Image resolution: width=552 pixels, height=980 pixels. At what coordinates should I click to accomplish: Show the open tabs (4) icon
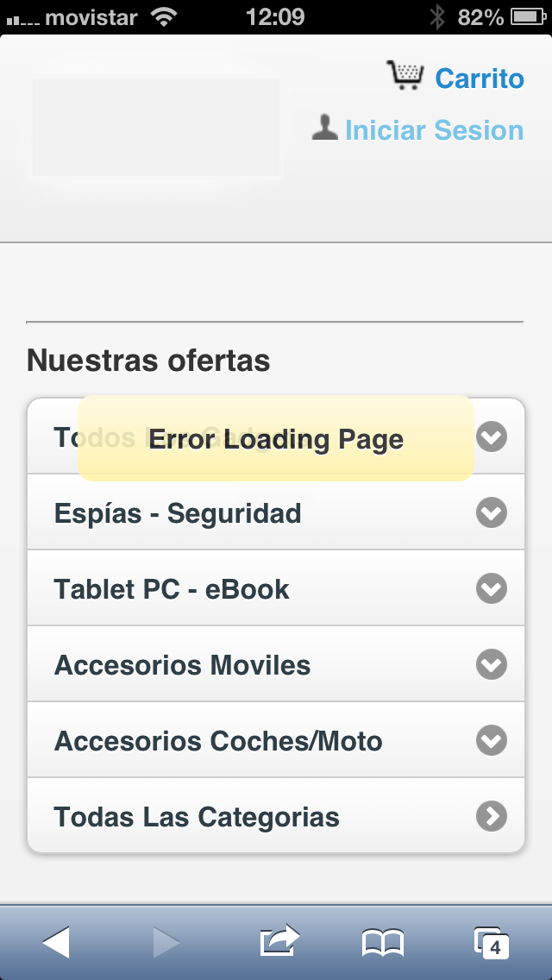[491, 943]
